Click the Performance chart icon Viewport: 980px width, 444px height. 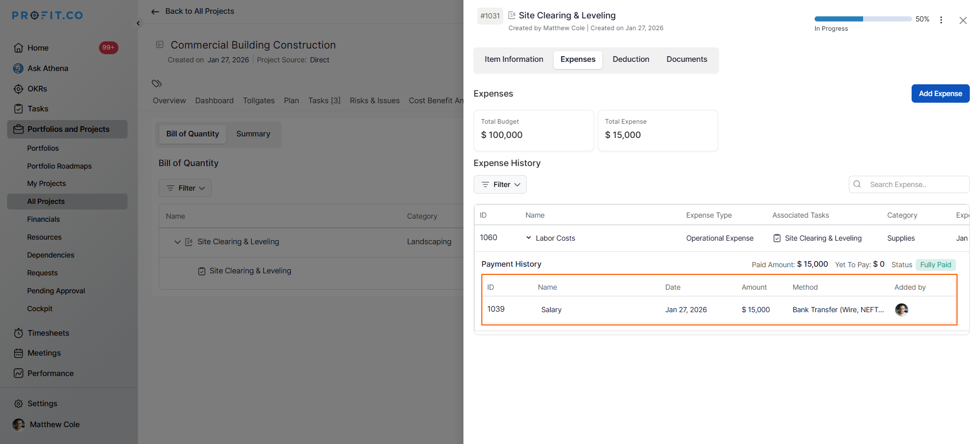(18, 373)
